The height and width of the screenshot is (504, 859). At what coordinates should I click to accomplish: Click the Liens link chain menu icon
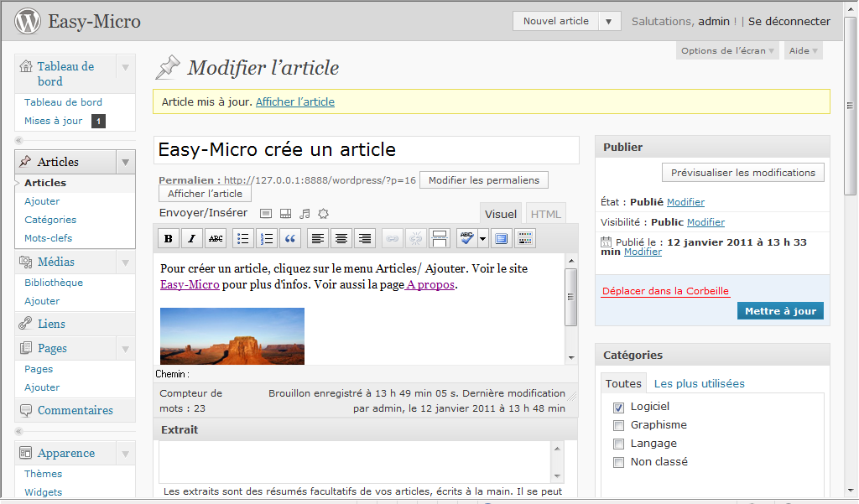(25, 323)
